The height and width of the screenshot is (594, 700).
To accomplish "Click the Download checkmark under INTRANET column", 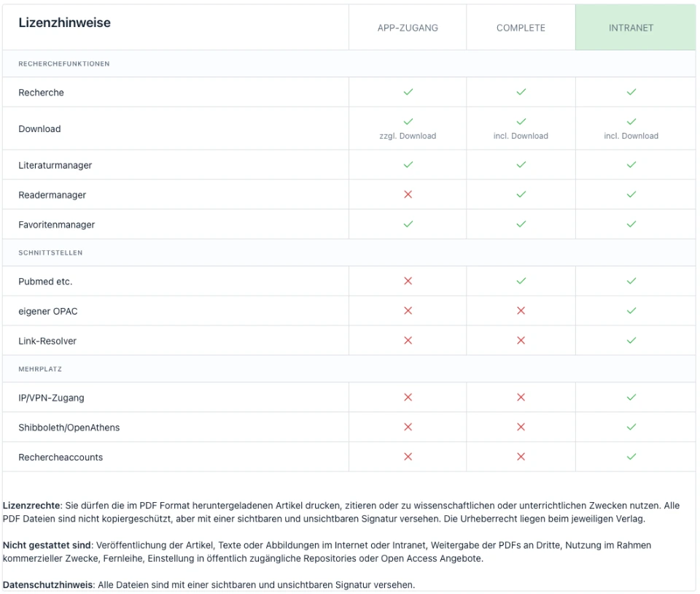I will 631,122.
